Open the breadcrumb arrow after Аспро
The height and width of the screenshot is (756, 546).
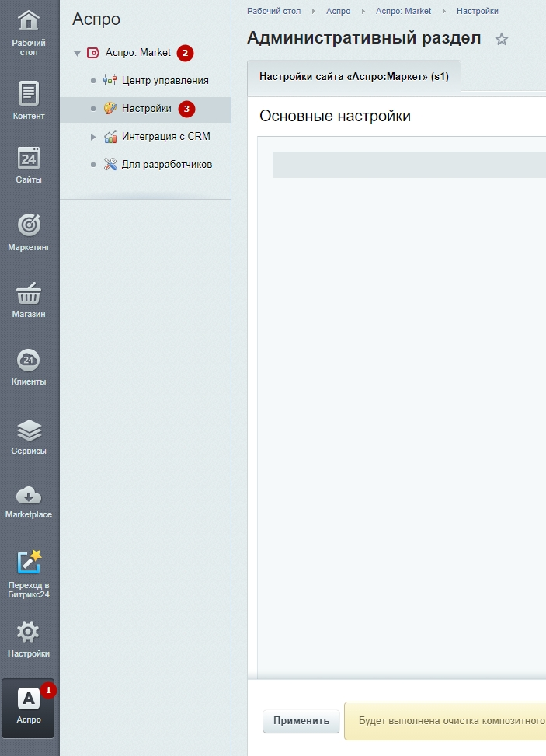(x=363, y=11)
